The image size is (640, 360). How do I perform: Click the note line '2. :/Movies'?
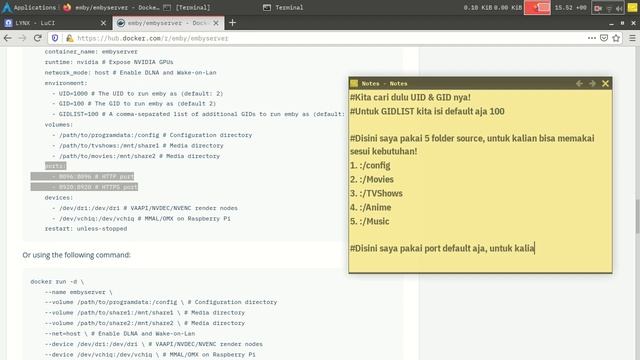point(371,179)
